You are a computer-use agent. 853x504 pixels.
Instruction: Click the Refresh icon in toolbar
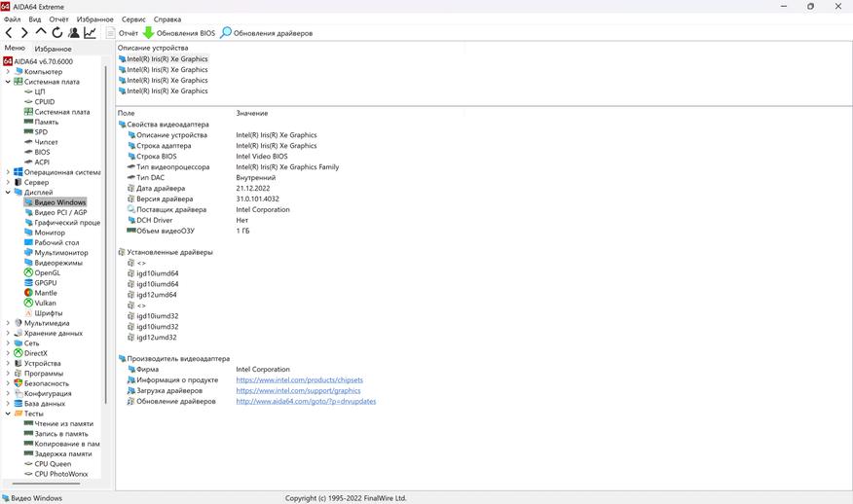(x=57, y=33)
